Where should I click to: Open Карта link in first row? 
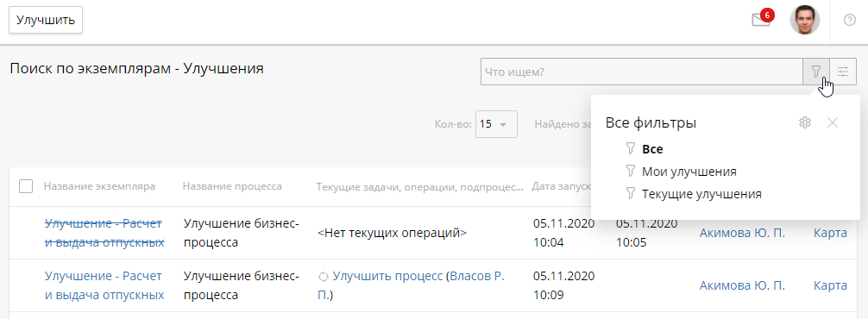click(830, 233)
